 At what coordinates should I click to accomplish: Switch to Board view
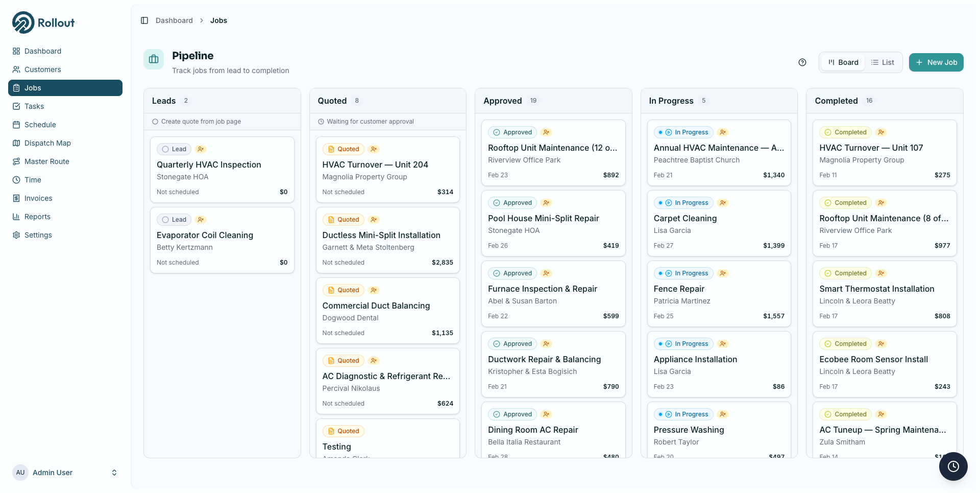click(842, 62)
